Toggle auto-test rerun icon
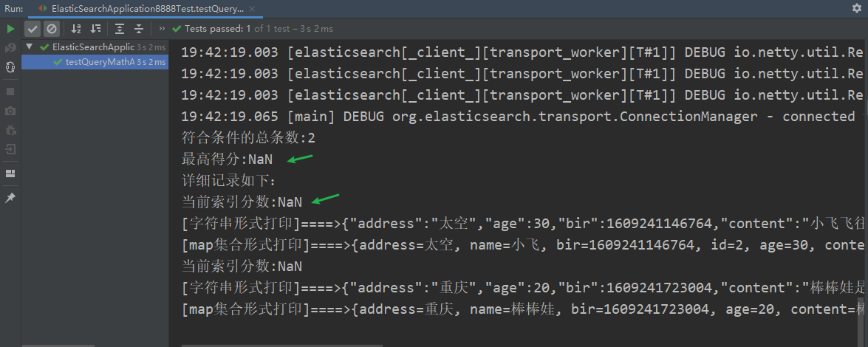Image resolution: width=868 pixels, height=347 pixels. (10, 67)
